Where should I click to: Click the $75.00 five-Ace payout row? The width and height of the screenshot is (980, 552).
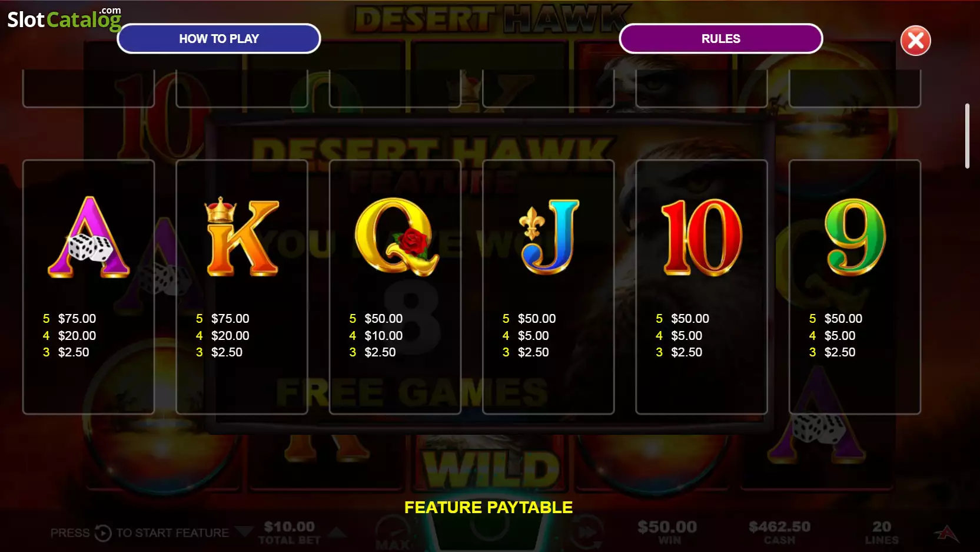click(x=69, y=319)
